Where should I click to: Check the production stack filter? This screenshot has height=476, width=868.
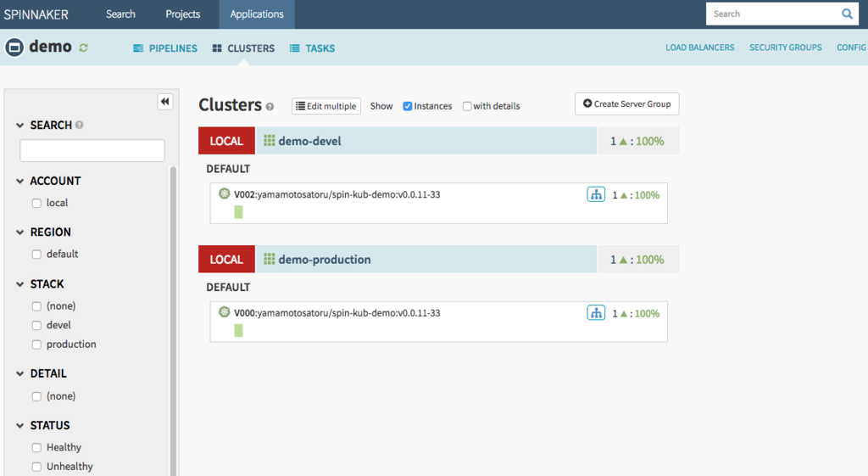coord(36,344)
